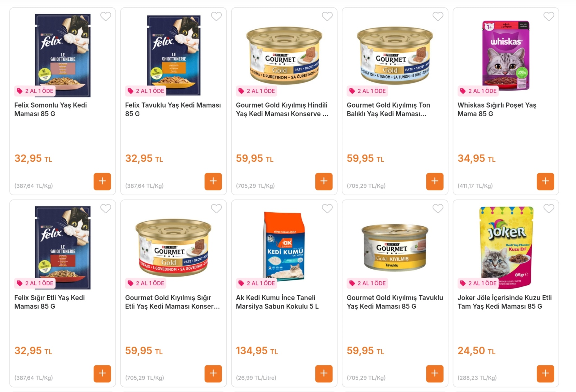Toggle favorite on Joker Kuzu Etli
Screen dimensions: 576x392
[549, 209]
